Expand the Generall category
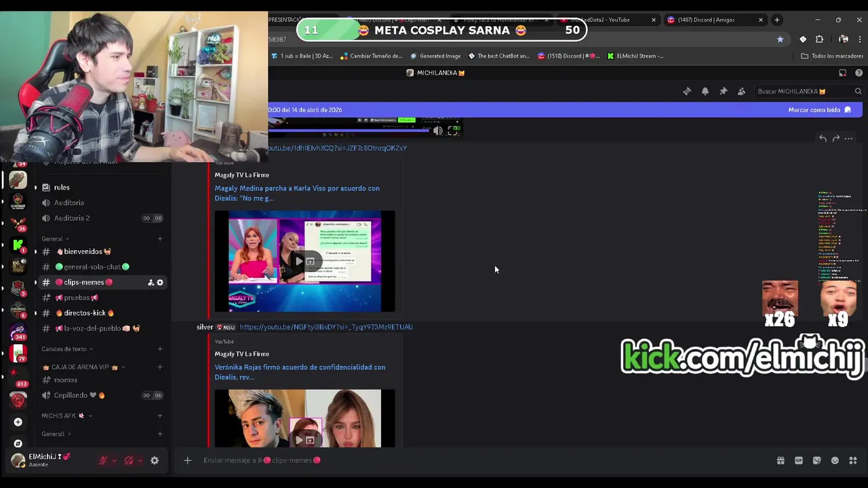 pyautogui.click(x=56, y=434)
